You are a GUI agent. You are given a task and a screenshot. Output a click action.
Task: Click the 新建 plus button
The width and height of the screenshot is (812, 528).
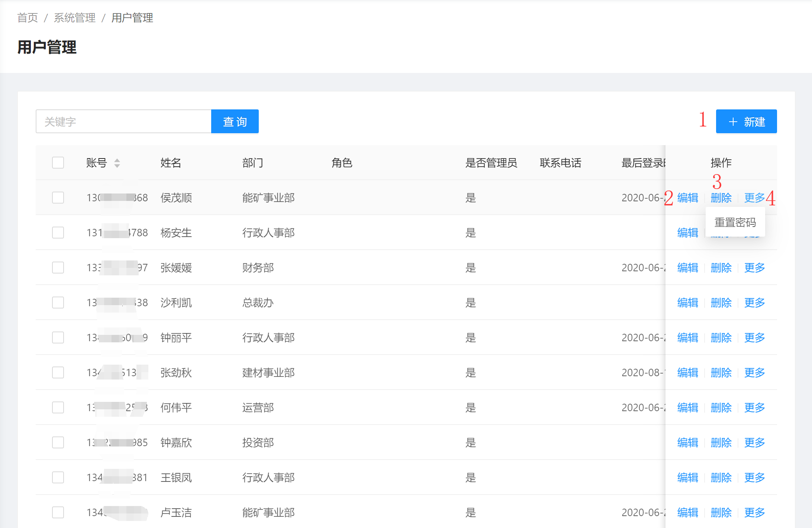[746, 121]
